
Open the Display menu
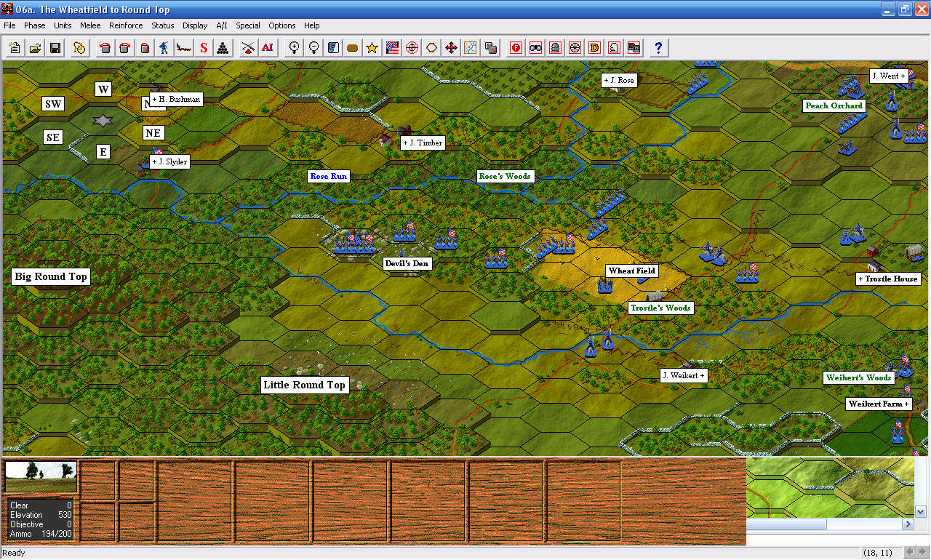[195, 25]
